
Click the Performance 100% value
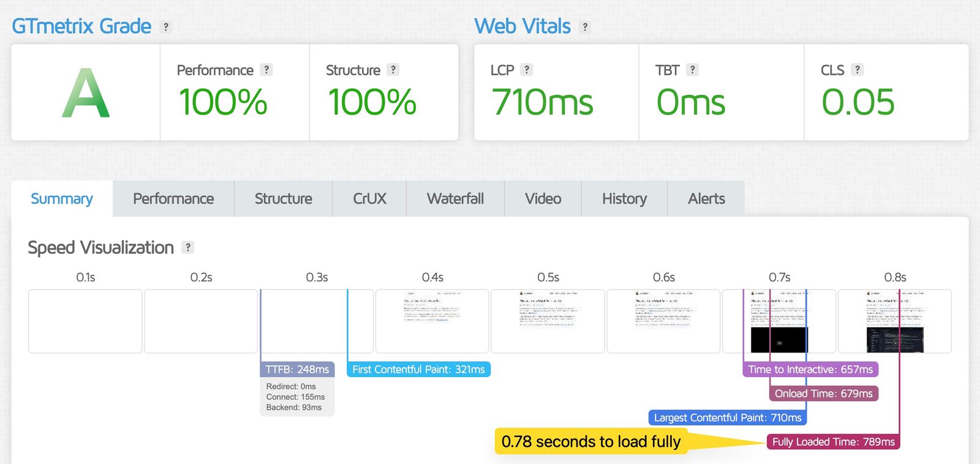point(223,102)
